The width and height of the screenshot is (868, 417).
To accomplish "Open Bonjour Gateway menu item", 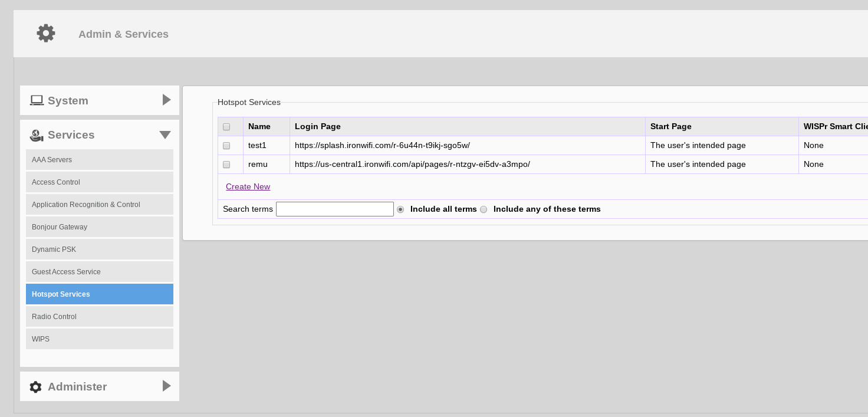I will click(100, 227).
